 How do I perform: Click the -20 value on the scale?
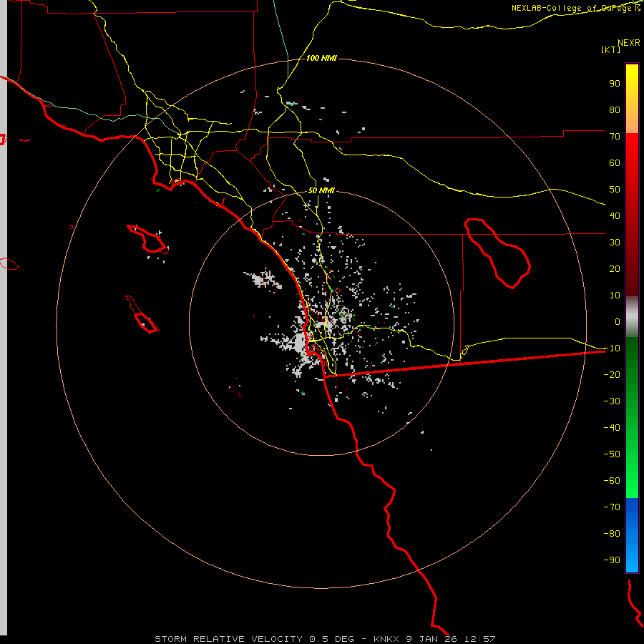pyautogui.click(x=612, y=375)
